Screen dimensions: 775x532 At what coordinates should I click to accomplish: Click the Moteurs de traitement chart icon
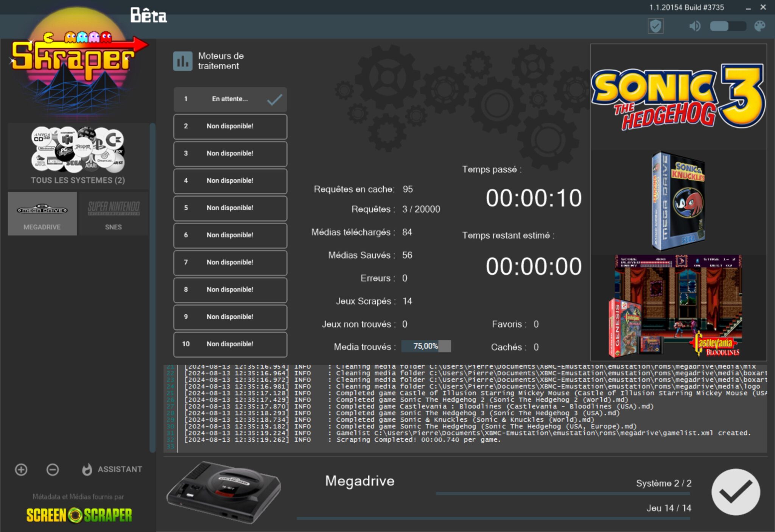pyautogui.click(x=182, y=61)
